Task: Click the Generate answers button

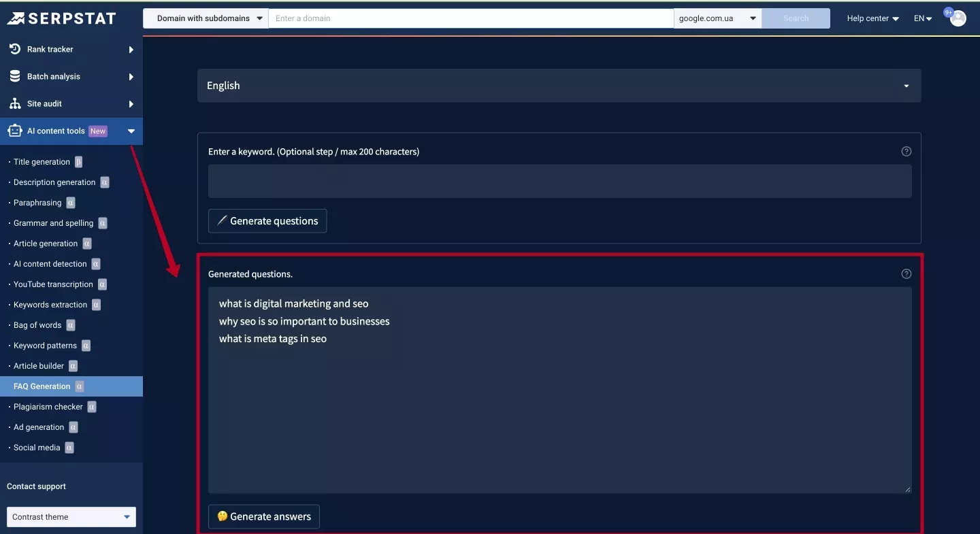Action: click(x=264, y=516)
